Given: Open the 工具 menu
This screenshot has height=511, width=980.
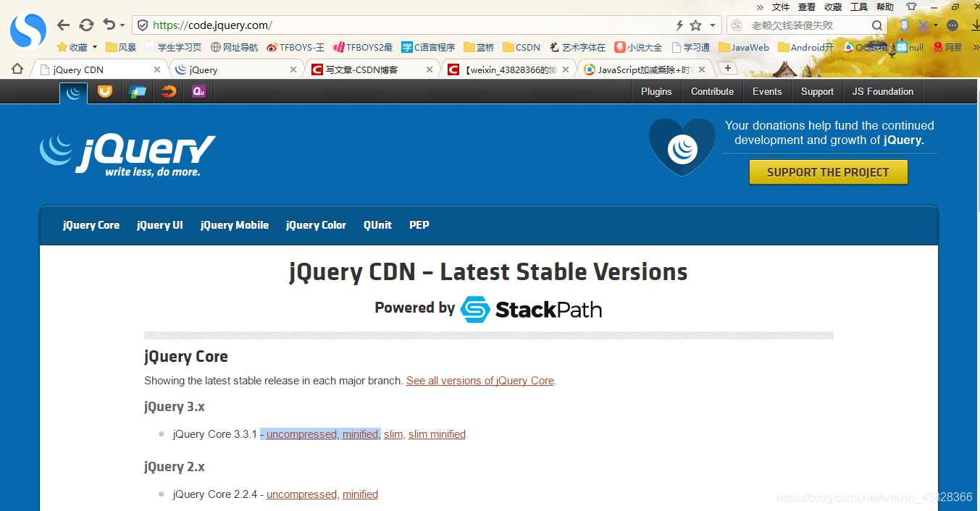Looking at the screenshot, I should 859,7.
